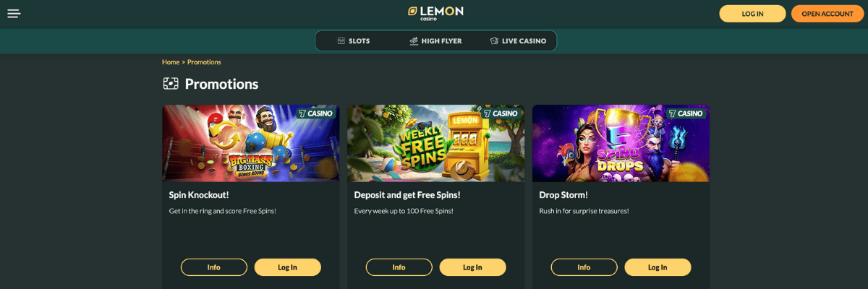The height and width of the screenshot is (289, 868).
Task: Click the Casino badge on Weekly Free Spins banner
Action: pyautogui.click(x=501, y=113)
